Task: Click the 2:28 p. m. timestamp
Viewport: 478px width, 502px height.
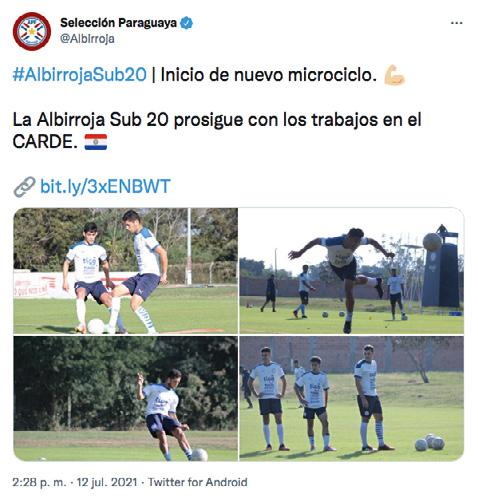Action: click(39, 482)
